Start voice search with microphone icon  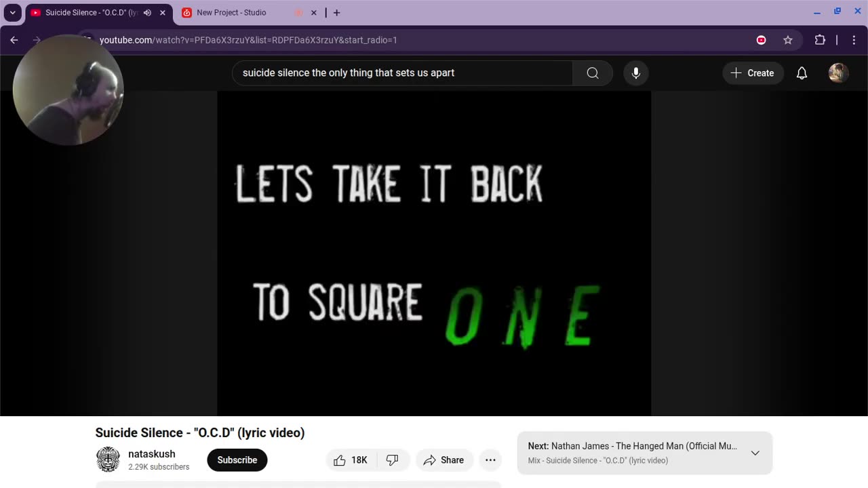click(636, 73)
